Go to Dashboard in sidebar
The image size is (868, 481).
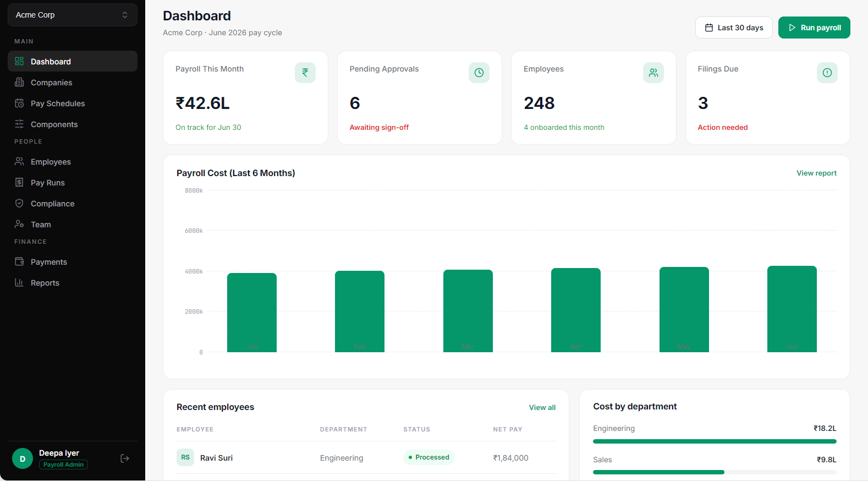[73, 61]
